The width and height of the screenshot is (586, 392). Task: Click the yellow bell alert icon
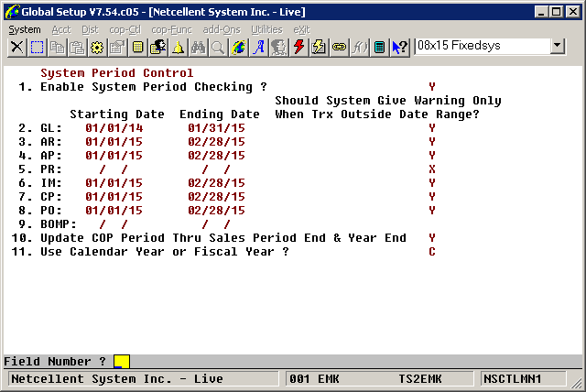[178, 47]
